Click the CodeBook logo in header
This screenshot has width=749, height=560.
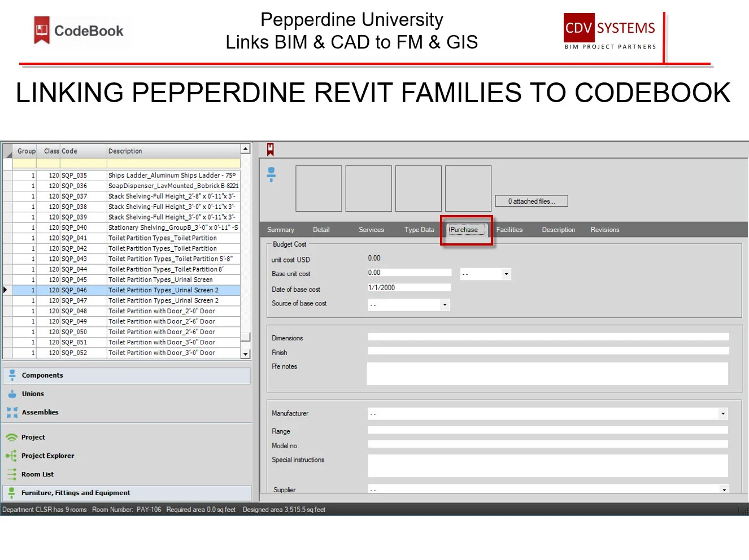(79, 30)
